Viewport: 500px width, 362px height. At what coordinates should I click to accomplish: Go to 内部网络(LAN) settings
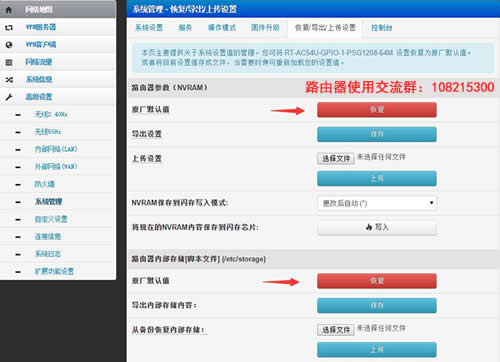(x=56, y=149)
